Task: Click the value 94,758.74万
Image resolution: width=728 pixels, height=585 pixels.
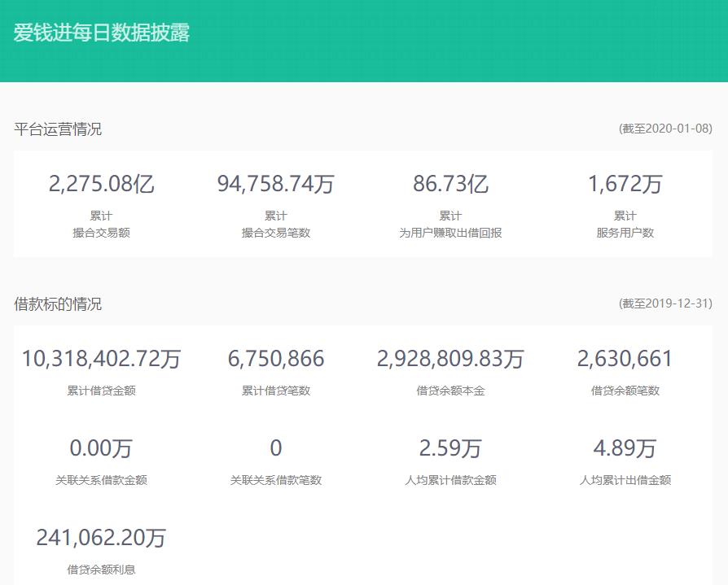Action: (x=276, y=184)
